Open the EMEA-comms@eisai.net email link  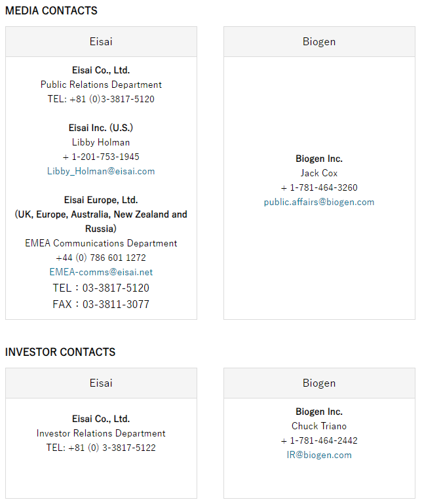coord(101,272)
